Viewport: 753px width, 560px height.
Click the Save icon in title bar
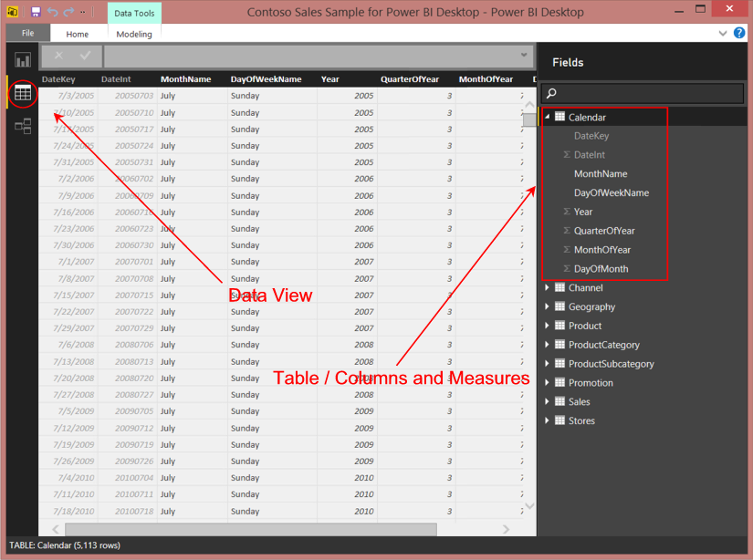(36, 12)
